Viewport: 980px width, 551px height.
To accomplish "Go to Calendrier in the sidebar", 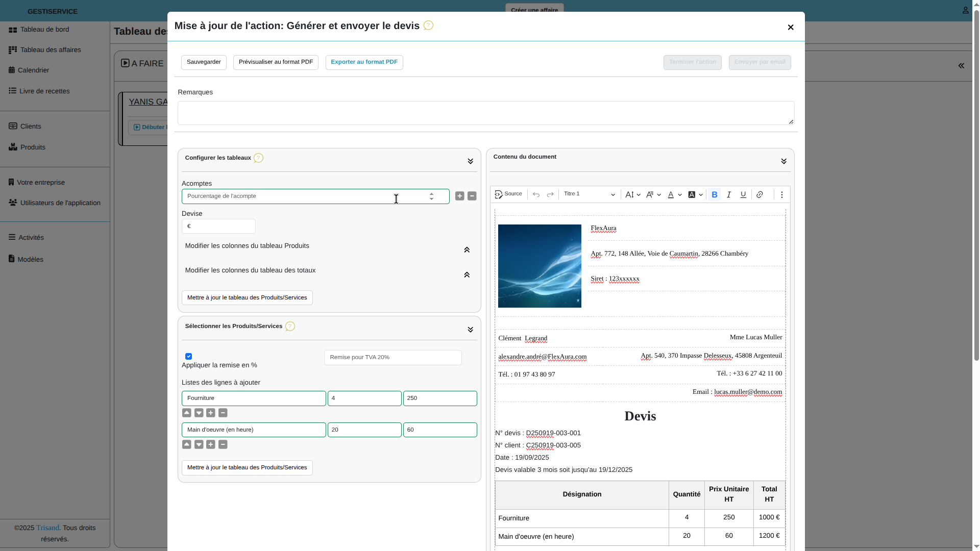I will coord(33,70).
